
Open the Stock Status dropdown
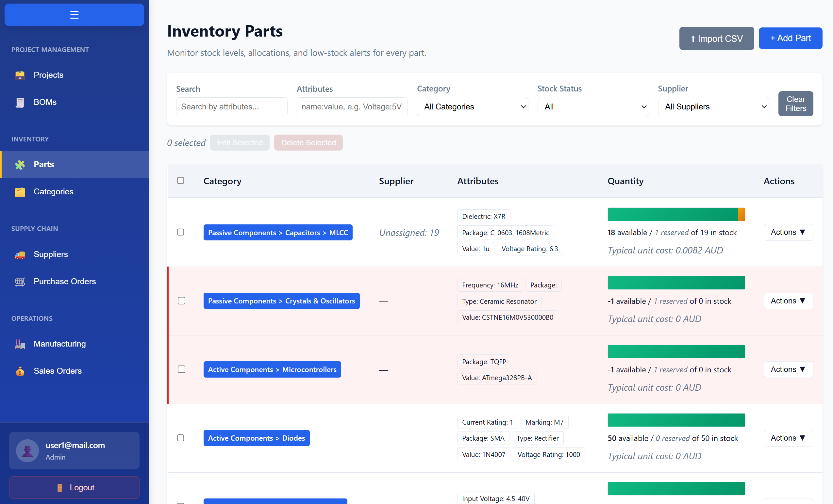(x=592, y=106)
